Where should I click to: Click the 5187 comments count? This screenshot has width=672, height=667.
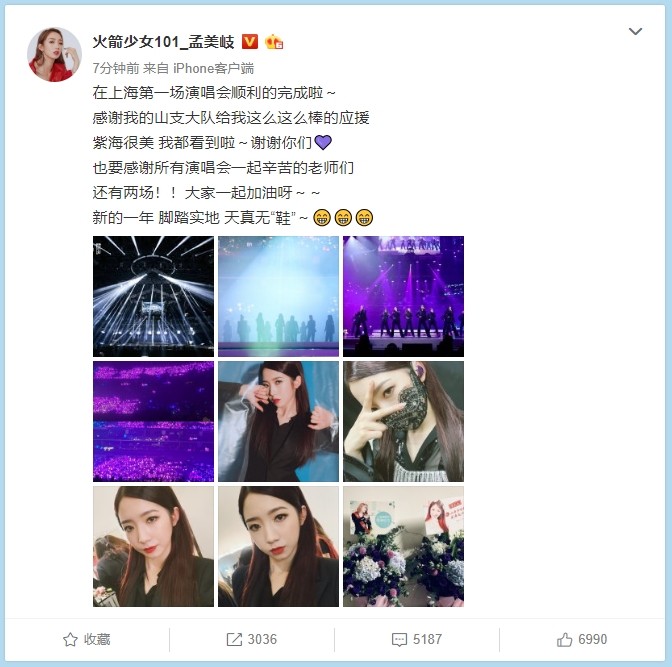(x=427, y=640)
